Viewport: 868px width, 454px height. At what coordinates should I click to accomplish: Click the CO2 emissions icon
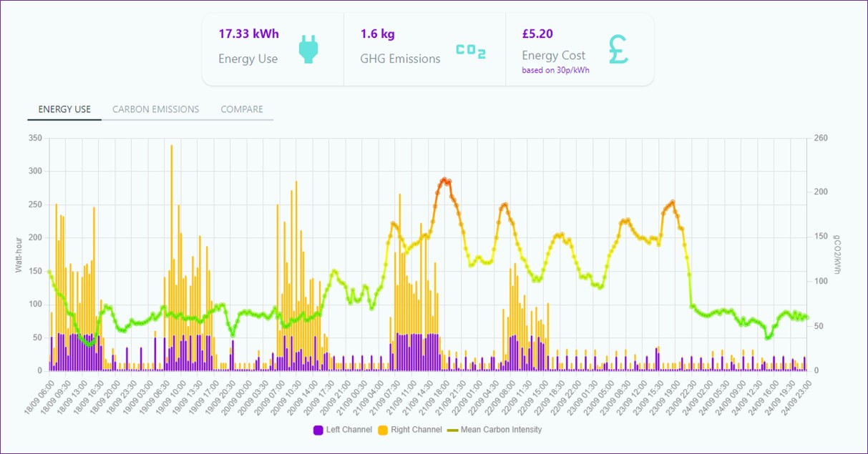[471, 51]
